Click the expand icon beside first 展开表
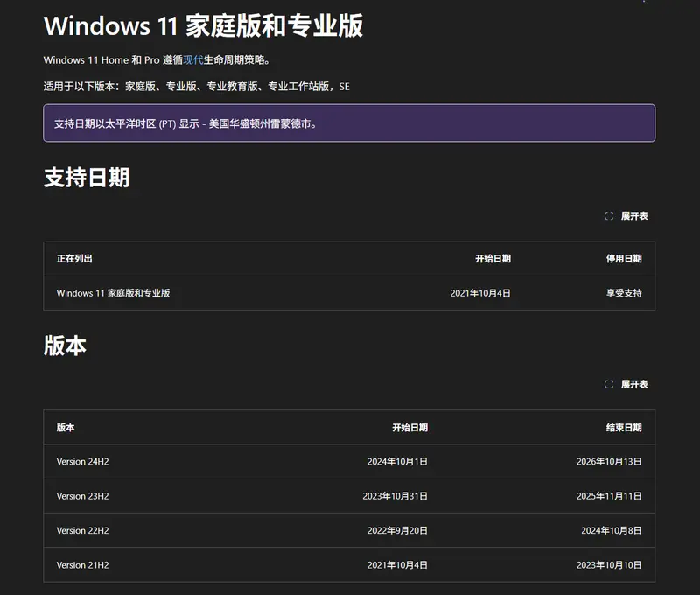 tap(610, 214)
